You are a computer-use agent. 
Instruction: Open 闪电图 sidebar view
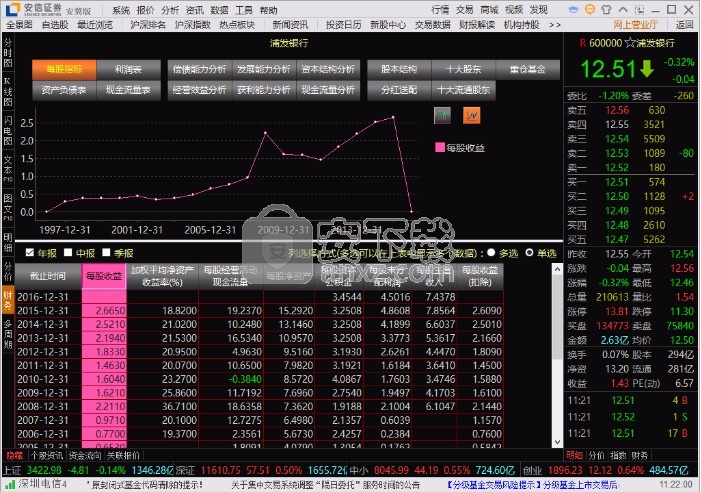pyautogui.click(x=8, y=130)
